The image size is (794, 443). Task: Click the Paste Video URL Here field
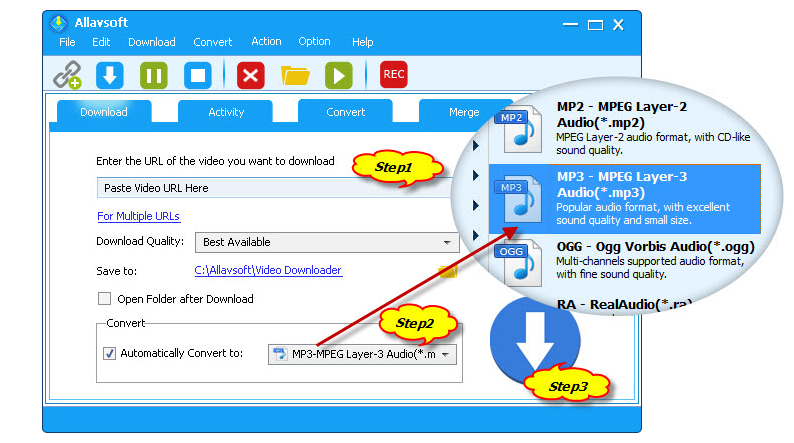275,188
